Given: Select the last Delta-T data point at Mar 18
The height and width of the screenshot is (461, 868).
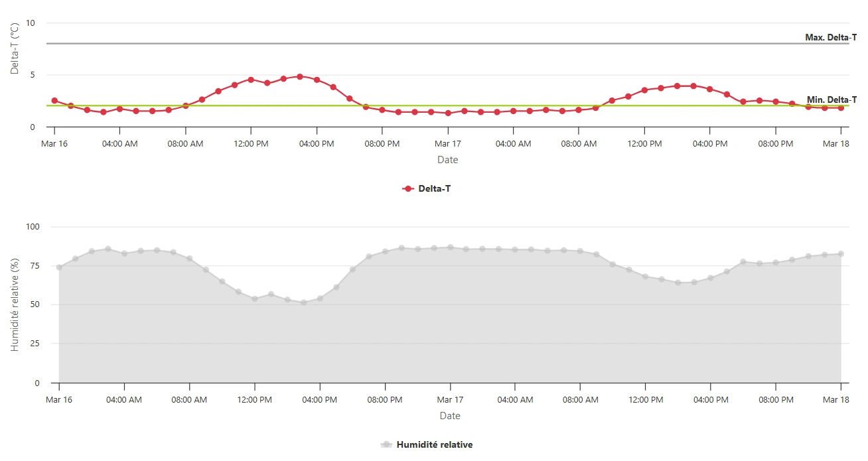Looking at the screenshot, I should (841, 107).
